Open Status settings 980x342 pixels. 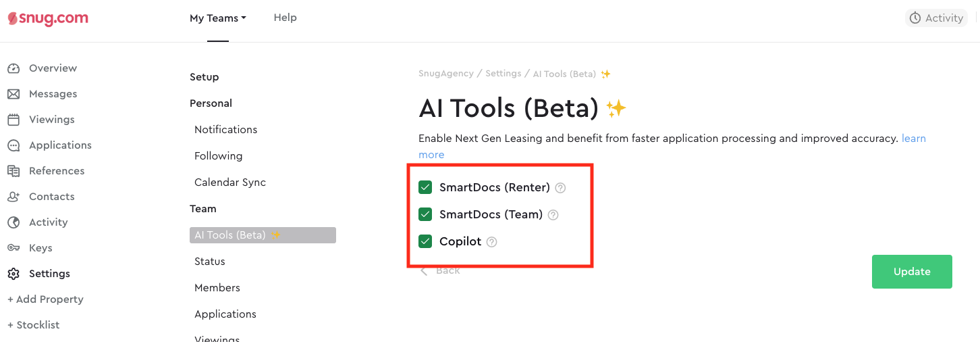tap(210, 262)
